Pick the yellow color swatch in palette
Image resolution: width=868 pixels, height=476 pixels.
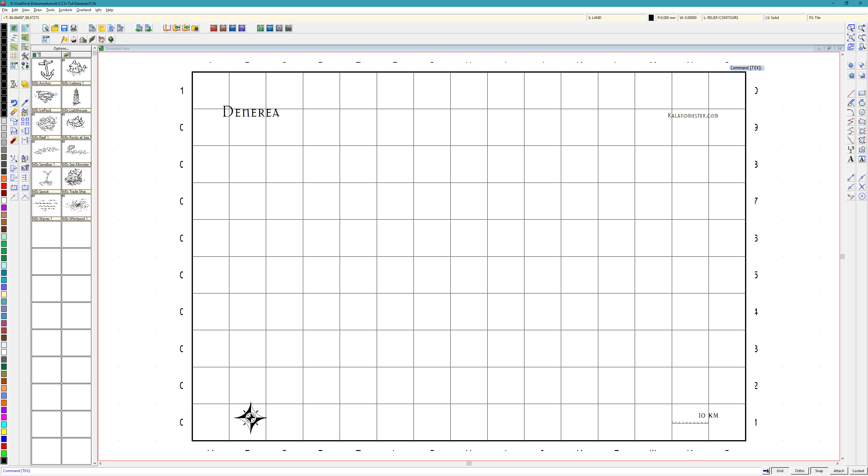coord(4,431)
